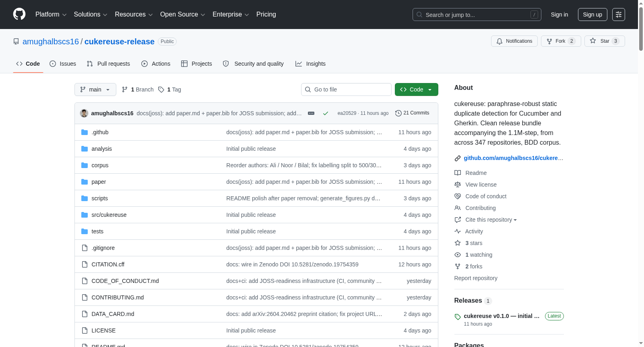Open CITATION.cff file

coord(108,264)
